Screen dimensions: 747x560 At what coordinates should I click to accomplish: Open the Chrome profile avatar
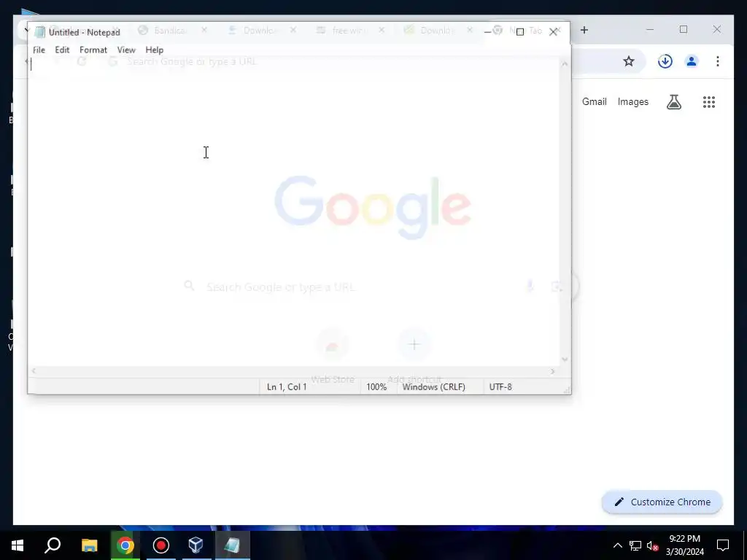coord(692,61)
